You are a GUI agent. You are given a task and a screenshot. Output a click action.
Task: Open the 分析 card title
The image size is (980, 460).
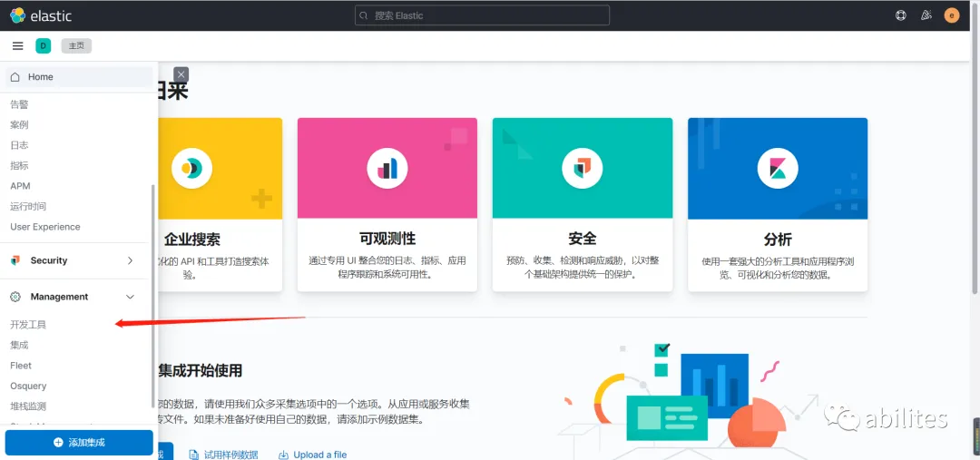tap(778, 240)
